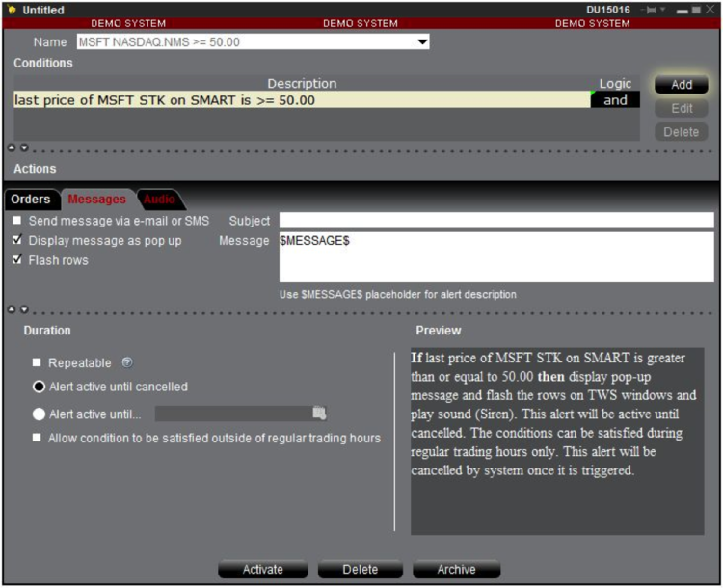
Task: Click the alert bell icon in title bar
Action: [12, 10]
